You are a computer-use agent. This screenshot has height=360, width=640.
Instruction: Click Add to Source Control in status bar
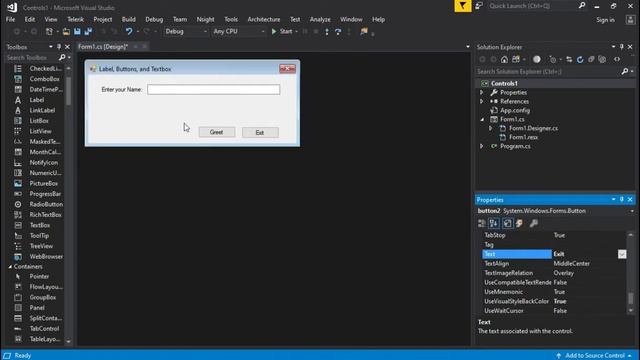pyautogui.click(x=595, y=356)
